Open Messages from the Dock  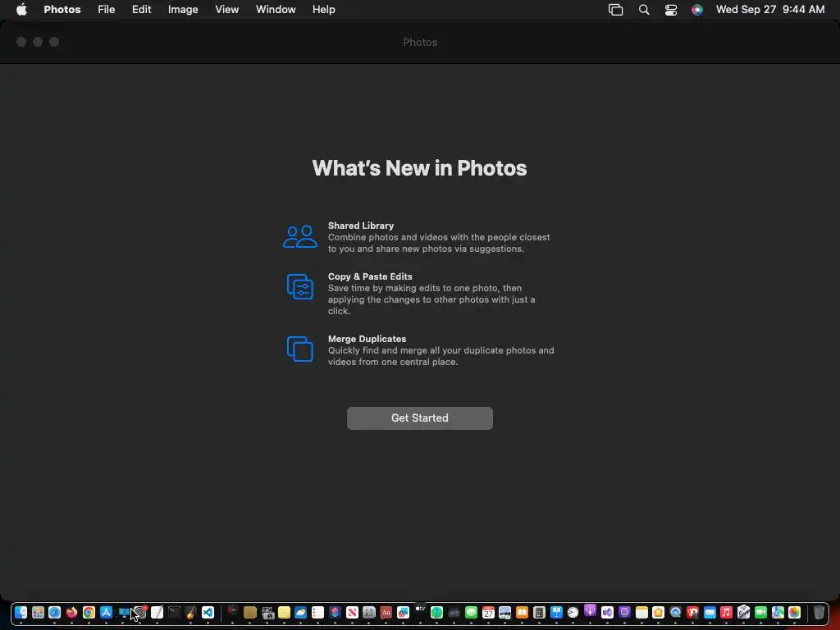(x=471, y=612)
